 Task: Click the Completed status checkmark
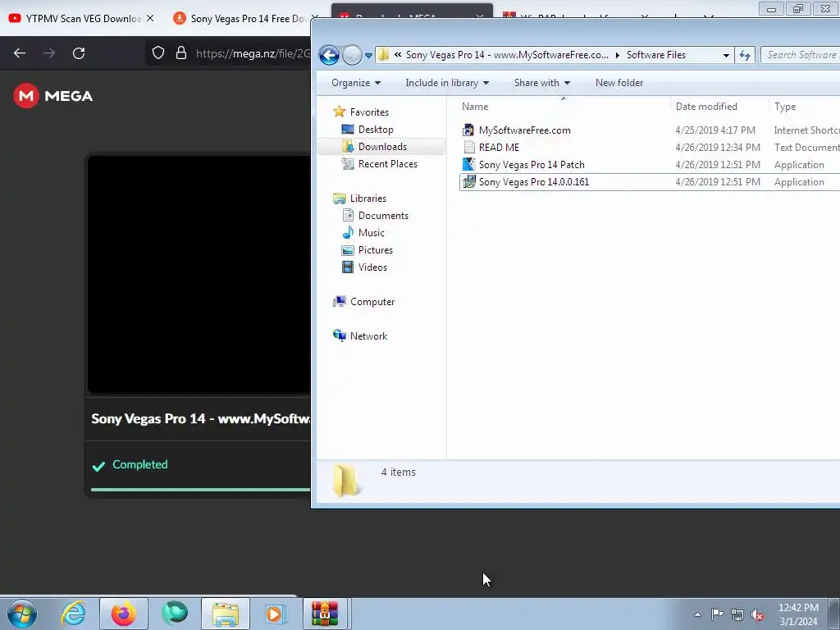98,466
